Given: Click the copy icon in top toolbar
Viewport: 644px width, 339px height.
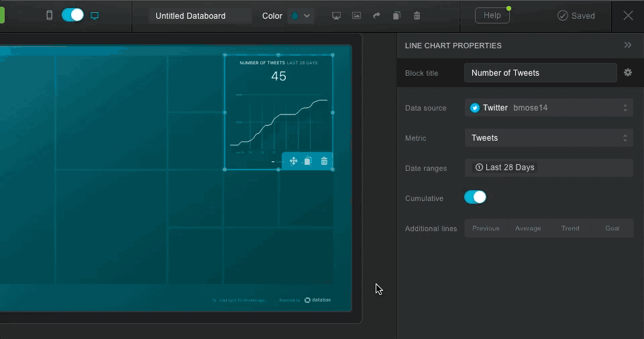Looking at the screenshot, I should click(396, 16).
